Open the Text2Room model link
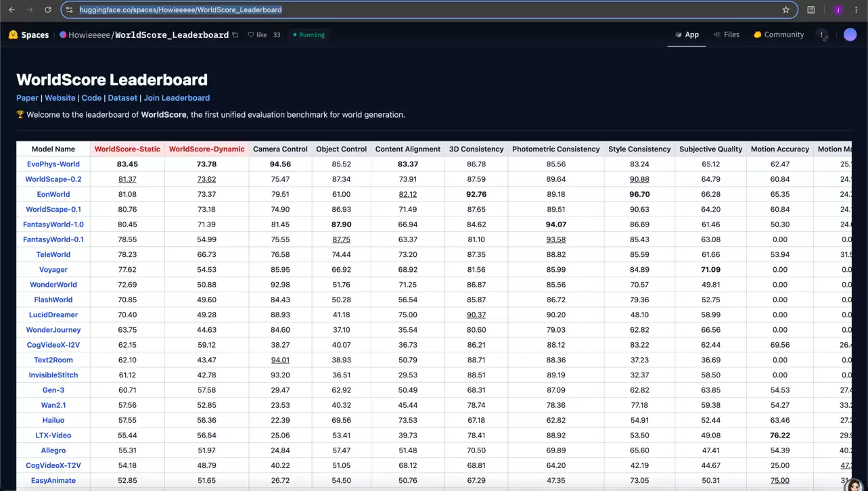868x491 pixels. point(53,360)
